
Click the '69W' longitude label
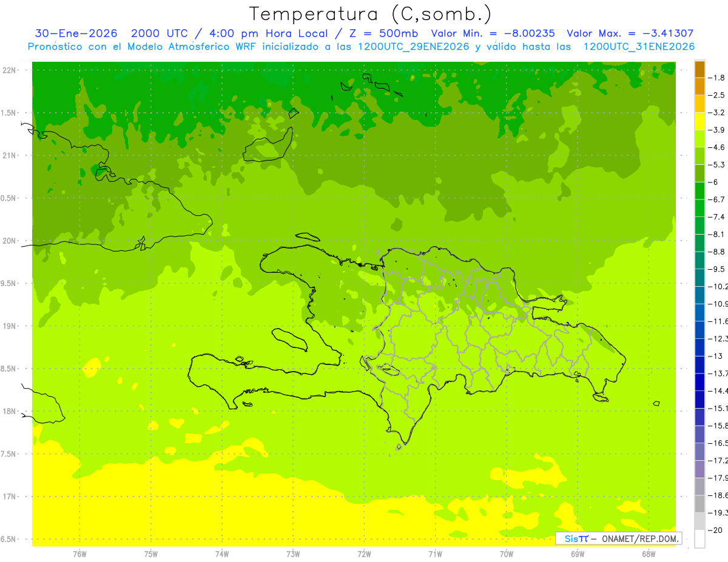[578, 554]
